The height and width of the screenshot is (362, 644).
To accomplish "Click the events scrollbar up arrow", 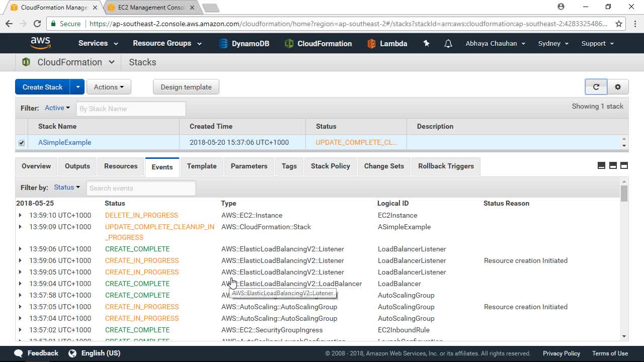I will pos(624,182).
